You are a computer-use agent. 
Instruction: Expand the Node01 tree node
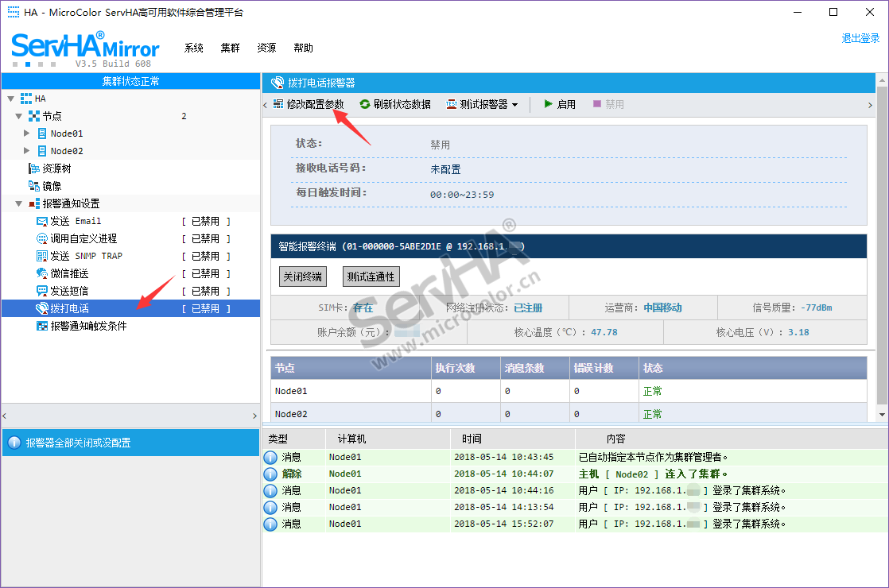click(26, 133)
